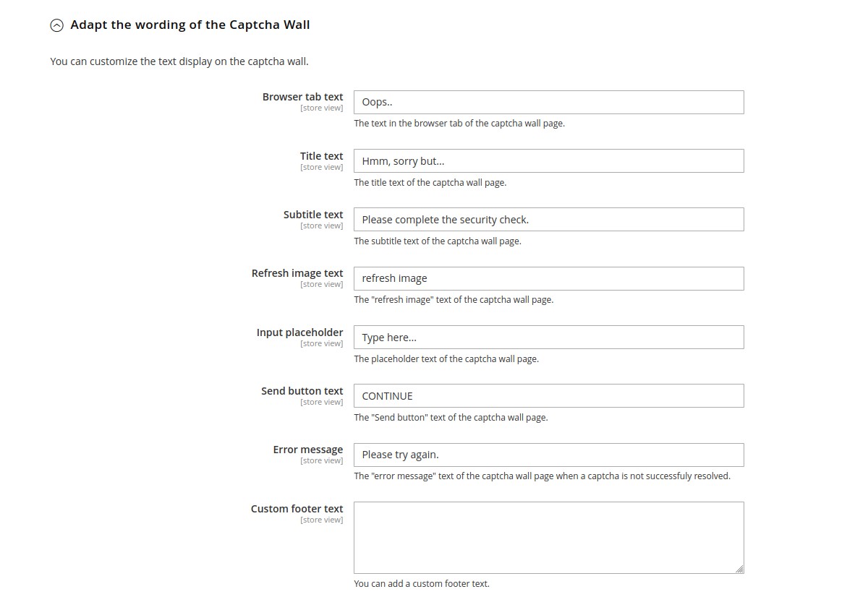Click the textarea resize grip handle
This screenshot has width=868, height=597.
tap(740, 567)
